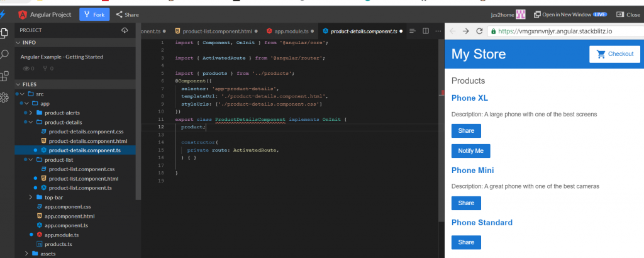Expand the top-bar folder
Screen dimensions: 644x258
pos(31,197)
